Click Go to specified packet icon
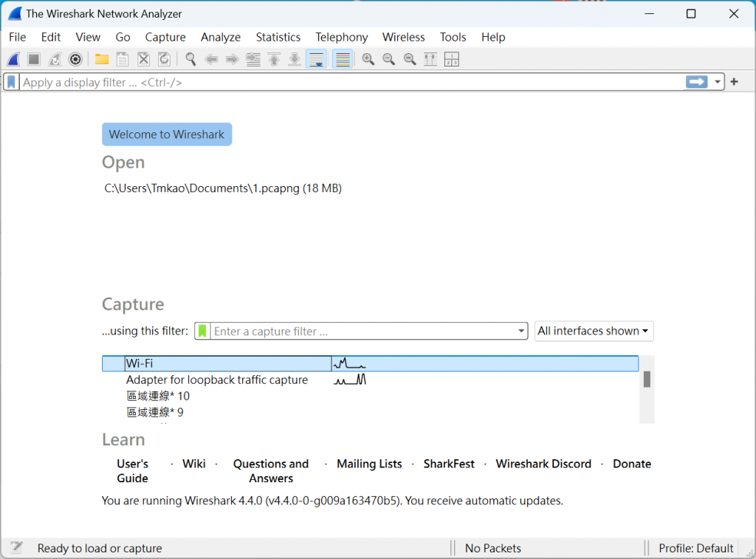The width and height of the screenshot is (756, 559). 253,59
